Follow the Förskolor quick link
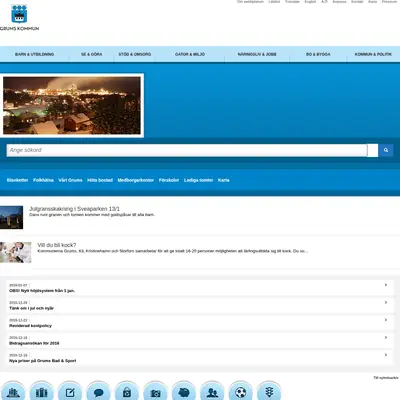 pyautogui.click(x=169, y=180)
